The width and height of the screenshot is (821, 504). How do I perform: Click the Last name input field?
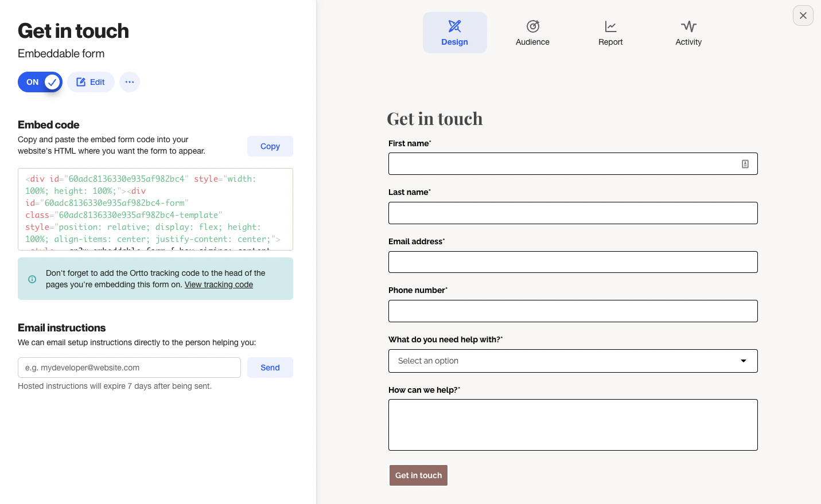click(x=573, y=213)
